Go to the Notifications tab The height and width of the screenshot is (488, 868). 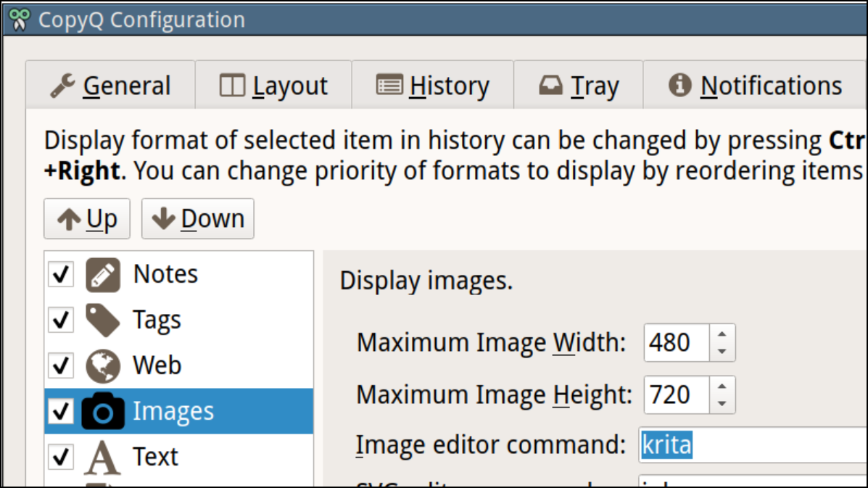755,86
